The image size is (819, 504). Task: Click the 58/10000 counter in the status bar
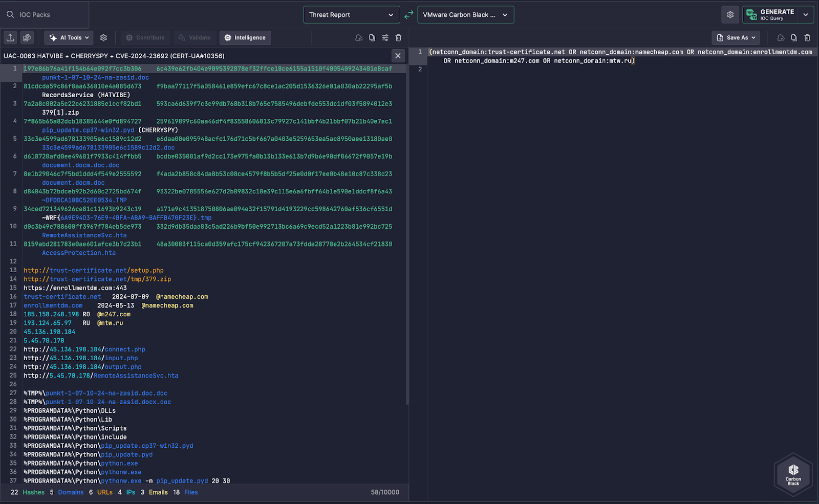coord(385,492)
